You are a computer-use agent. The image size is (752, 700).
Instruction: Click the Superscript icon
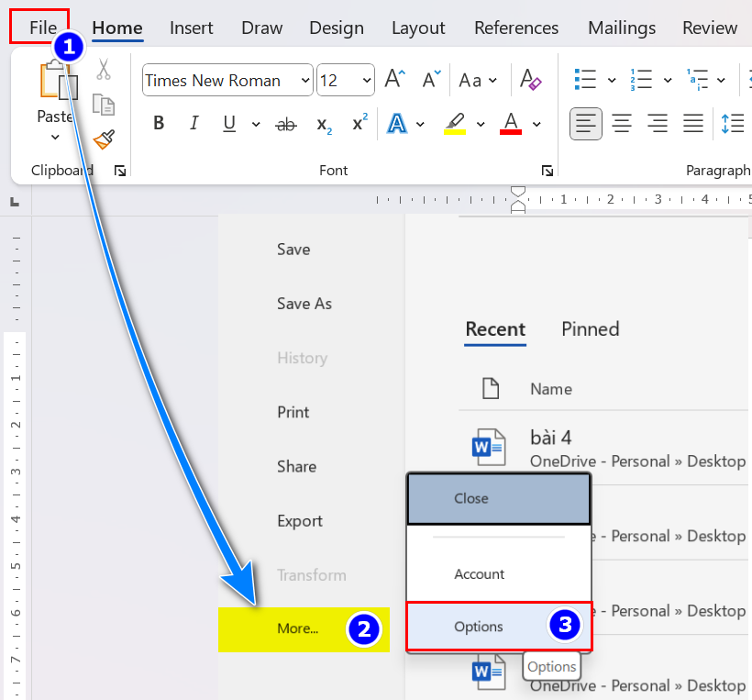pos(360,123)
